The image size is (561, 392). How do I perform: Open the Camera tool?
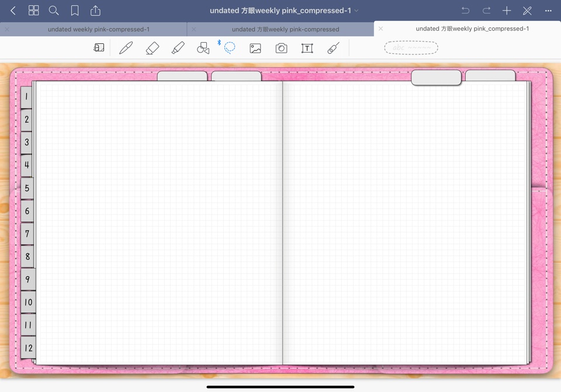(x=281, y=48)
